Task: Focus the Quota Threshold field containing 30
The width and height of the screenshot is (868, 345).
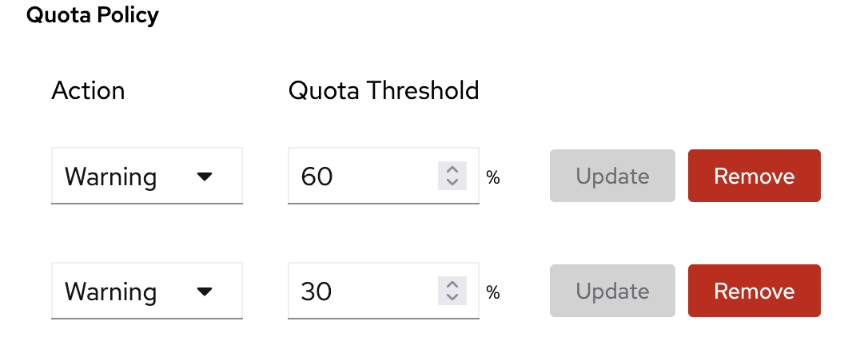Action: 360,291
